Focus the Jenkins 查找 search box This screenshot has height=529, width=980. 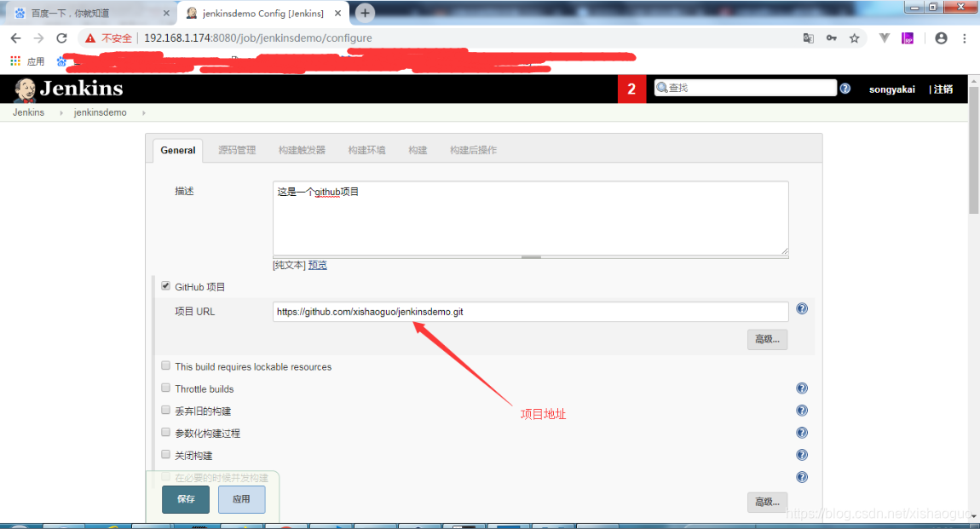(x=745, y=88)
